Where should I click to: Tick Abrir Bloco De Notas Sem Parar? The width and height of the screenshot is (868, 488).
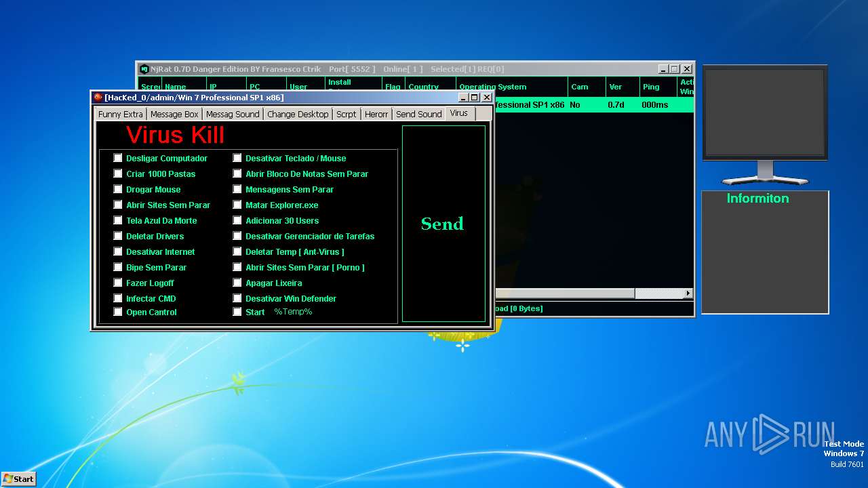[x=237, y=174]
